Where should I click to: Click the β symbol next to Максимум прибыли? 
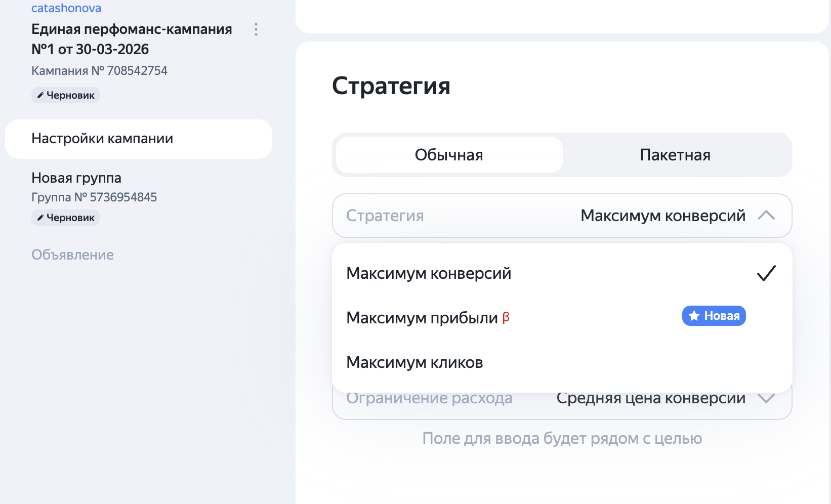(x=507, y=318)
